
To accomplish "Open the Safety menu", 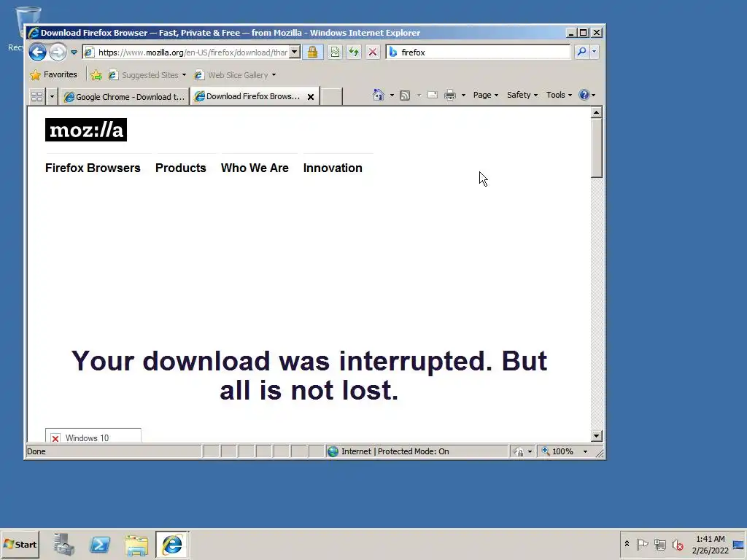I will [x=522, y=95].
